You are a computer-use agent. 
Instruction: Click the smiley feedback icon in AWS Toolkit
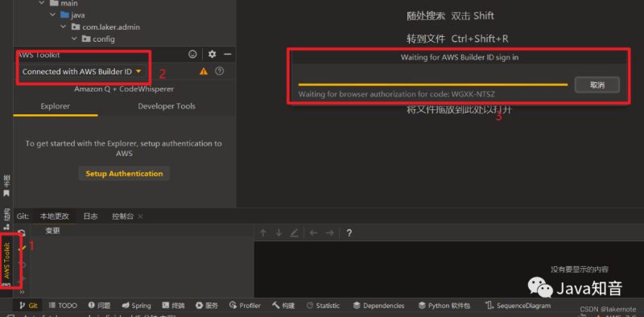(192, 54)
